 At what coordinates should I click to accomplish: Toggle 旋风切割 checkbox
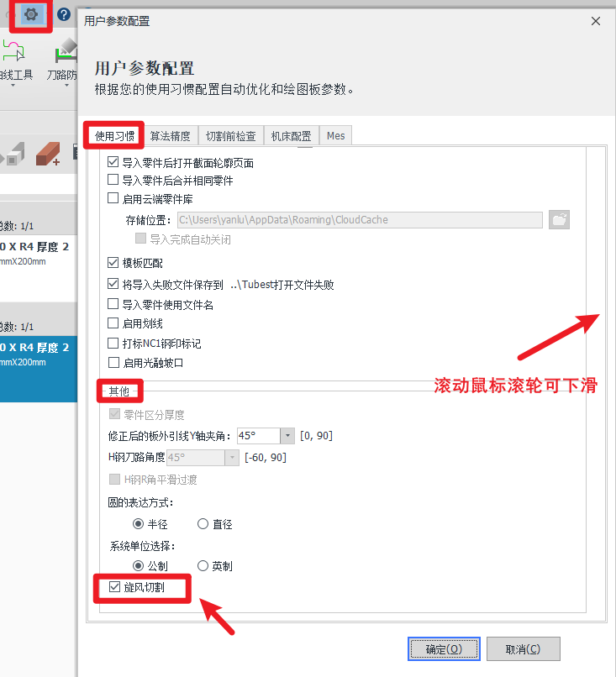point(114,587)
